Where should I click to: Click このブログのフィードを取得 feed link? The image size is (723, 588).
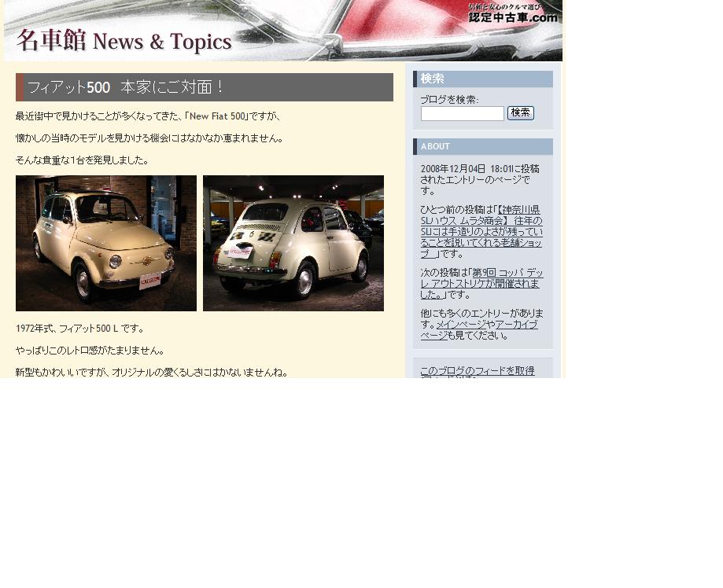tap(477, 370)
